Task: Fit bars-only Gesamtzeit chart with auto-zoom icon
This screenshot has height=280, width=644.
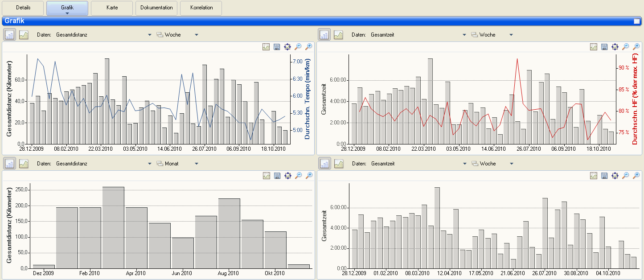Action: pos(615,176)
